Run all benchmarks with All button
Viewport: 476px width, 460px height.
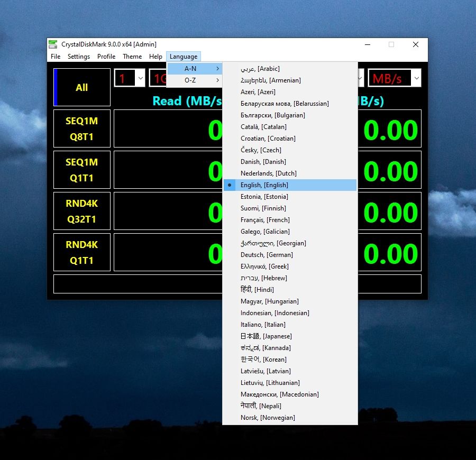tap(82, 87)
